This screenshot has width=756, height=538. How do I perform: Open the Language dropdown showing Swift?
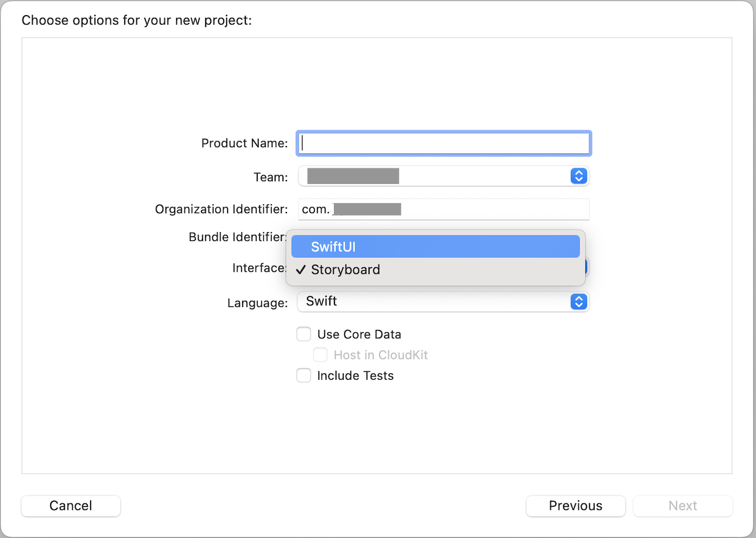(x=443, y=302)
